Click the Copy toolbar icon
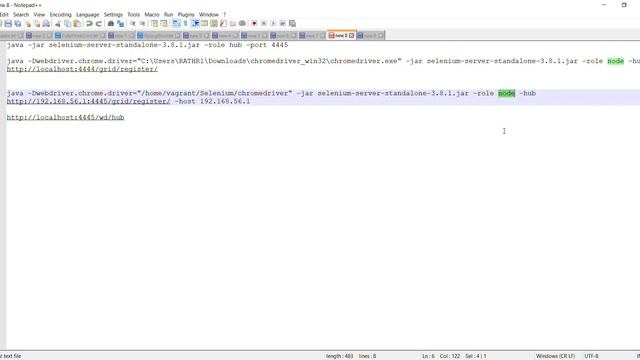Screen dimensions: 640x360 coord(68,24)
